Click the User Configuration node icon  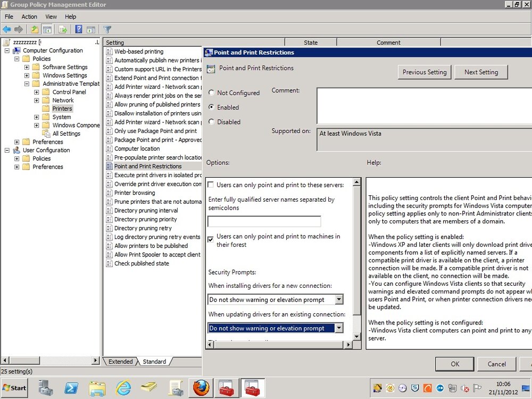pos(16,151)
